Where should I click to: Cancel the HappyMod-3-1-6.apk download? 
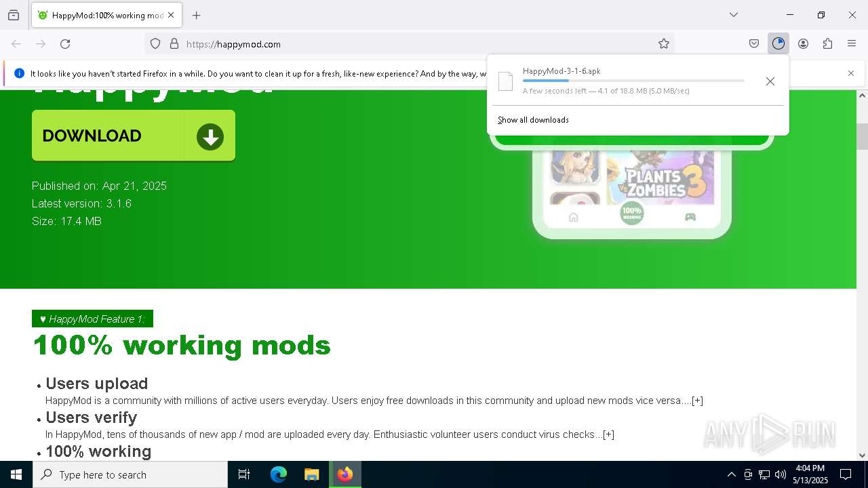click(x=770, y=81)
